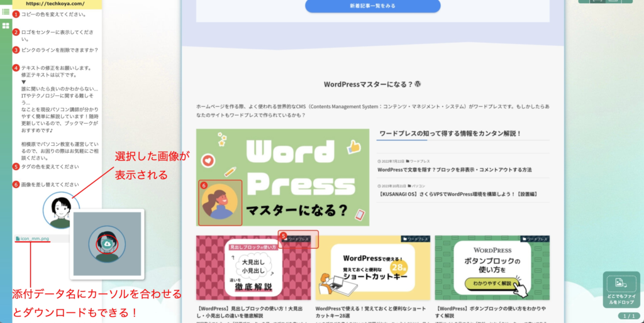This screenshot has height=323, width=644.
Task: Click the 2023年10月21日 date text
Action: click(x=394, y=186)
